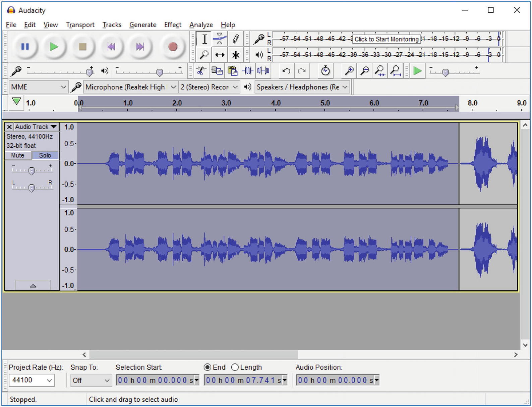Select the Draw (pencil) tool
The height and width of the screenshot is (407, 532).
tap(235, 39)
